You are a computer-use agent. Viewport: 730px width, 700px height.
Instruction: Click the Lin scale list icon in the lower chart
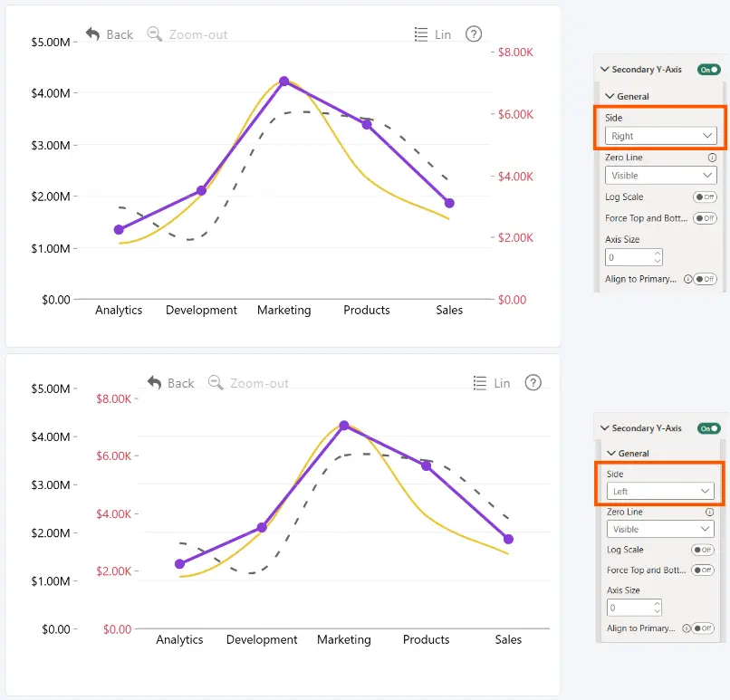tap(479, 383)
